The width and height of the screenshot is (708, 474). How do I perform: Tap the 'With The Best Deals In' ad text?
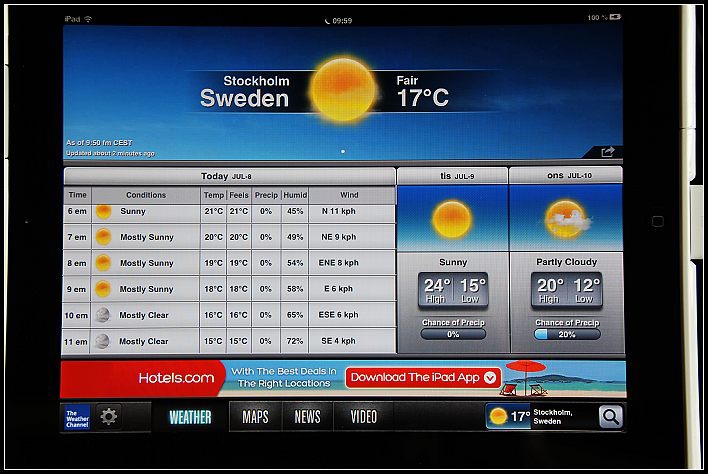[x=284, y=371]
